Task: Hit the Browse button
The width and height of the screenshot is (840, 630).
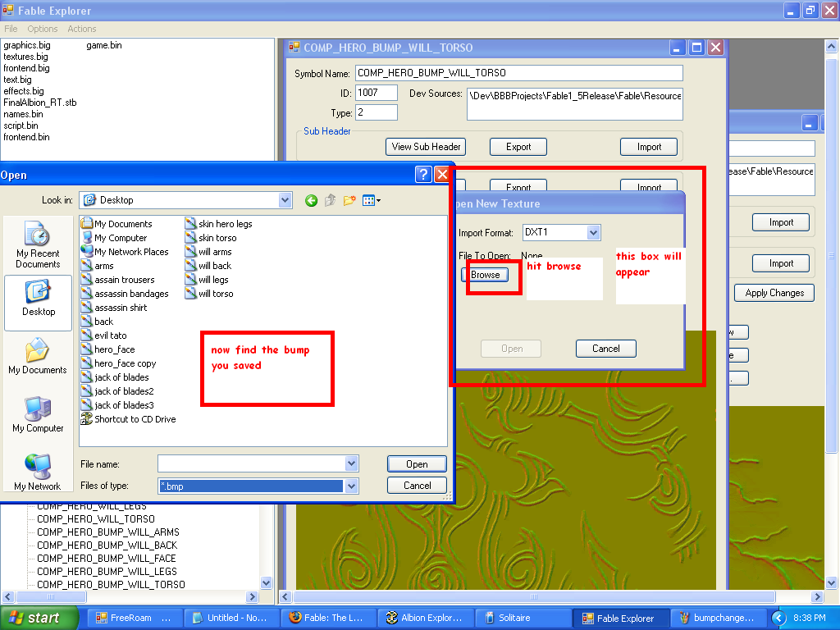Action: coord(485,275)
